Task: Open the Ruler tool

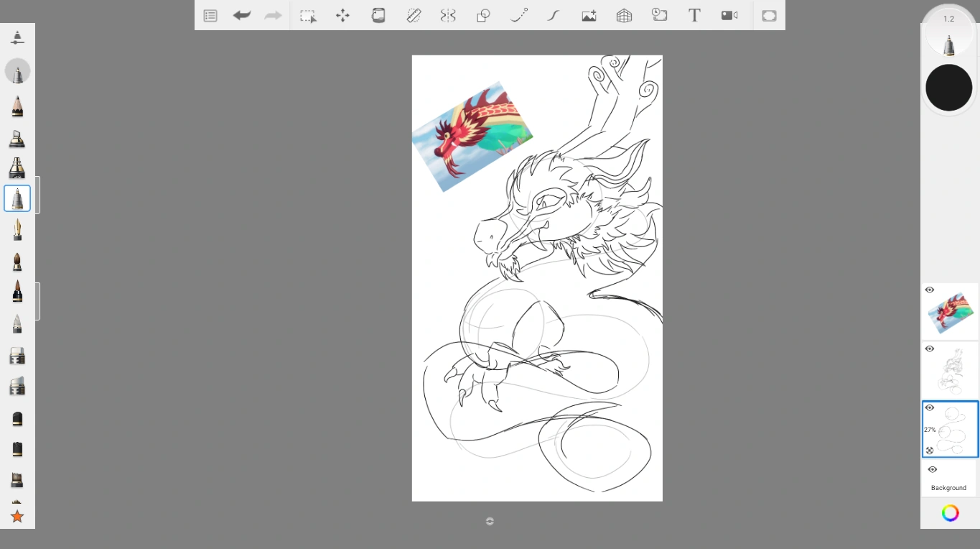Action: pos(414,15)
